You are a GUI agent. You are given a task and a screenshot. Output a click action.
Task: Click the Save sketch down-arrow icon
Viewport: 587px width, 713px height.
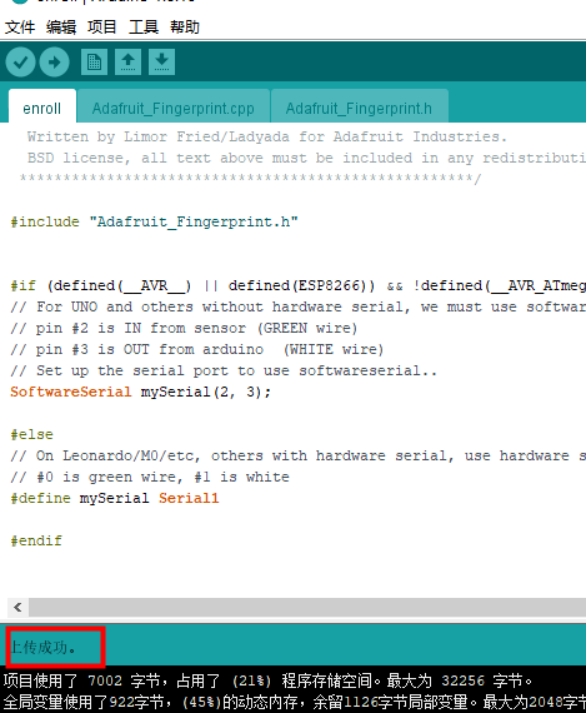click(162, 62)
